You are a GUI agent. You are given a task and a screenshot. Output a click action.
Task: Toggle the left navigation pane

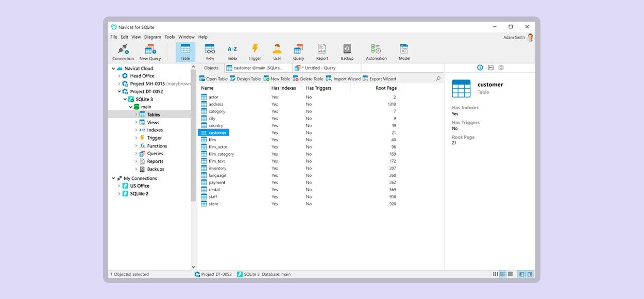(x=521, y=274)
